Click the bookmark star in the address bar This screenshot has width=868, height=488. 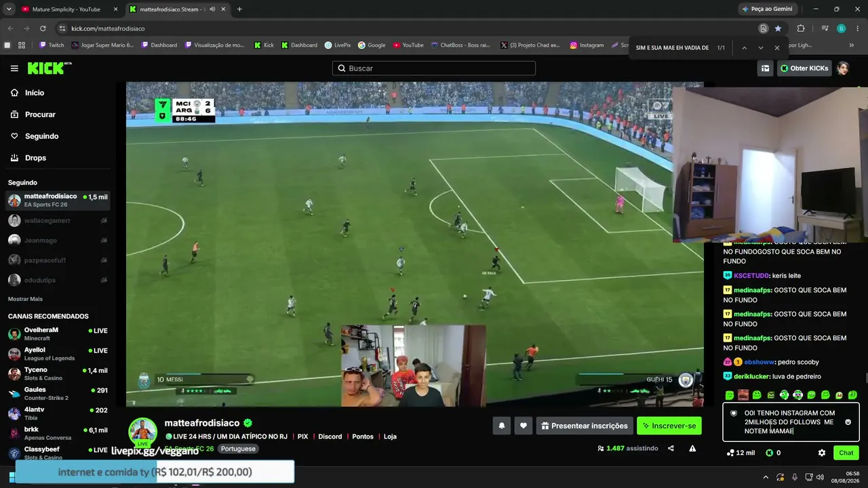pos(778,28)
